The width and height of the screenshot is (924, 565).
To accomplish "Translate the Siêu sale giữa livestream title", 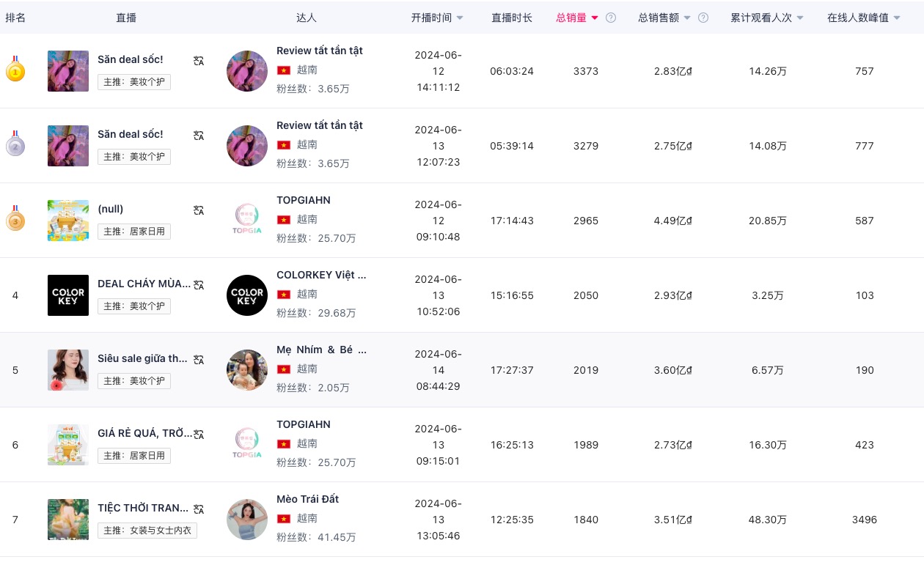I will tap(199, 360).
